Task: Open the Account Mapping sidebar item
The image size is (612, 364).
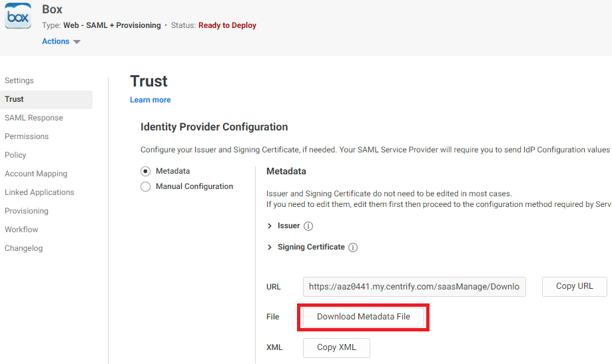Action: pos(36,174)
